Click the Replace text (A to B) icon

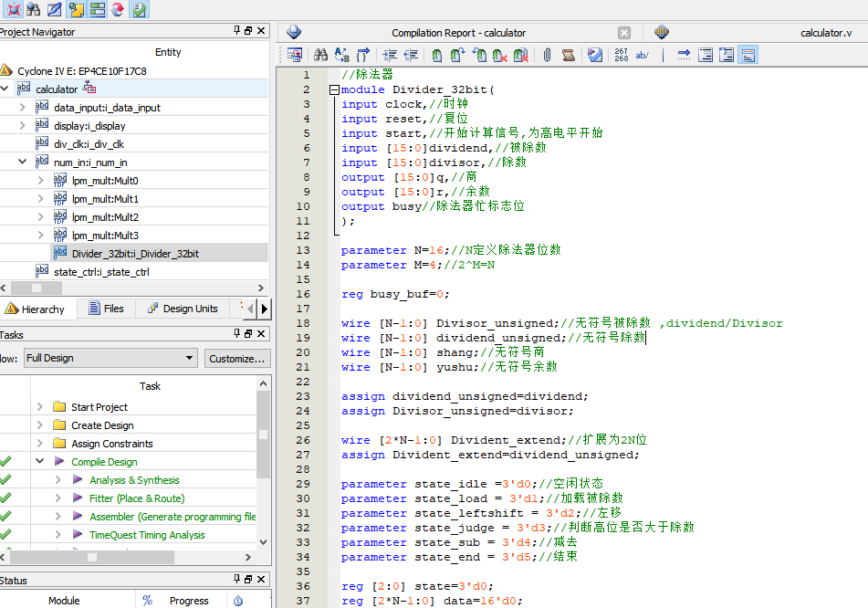[x=342, y=55]
